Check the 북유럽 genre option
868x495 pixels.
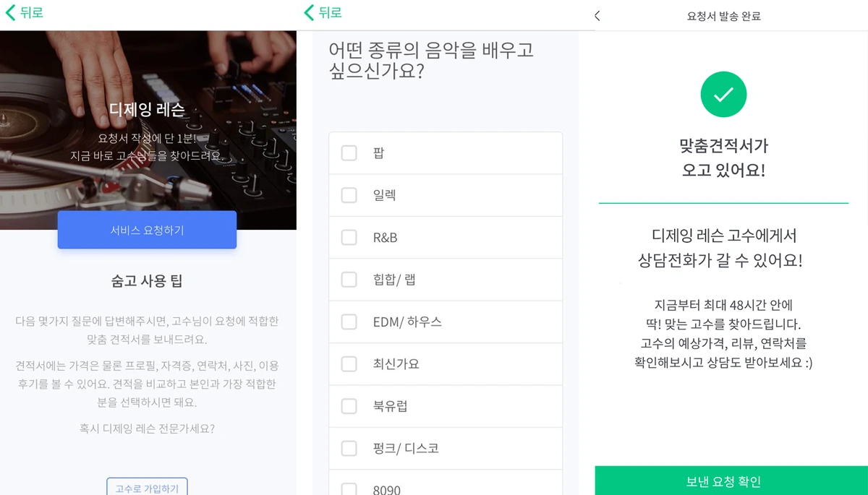click(349, 405)
